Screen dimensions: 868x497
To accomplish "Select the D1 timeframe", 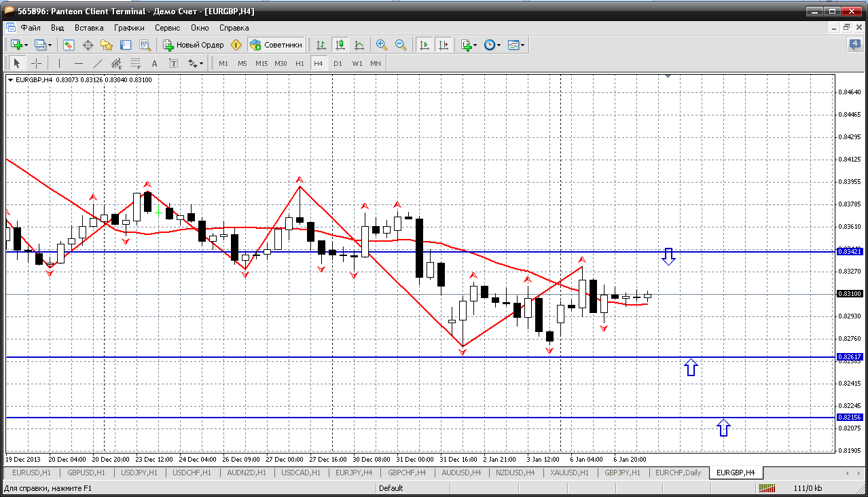I will point(338,63).
